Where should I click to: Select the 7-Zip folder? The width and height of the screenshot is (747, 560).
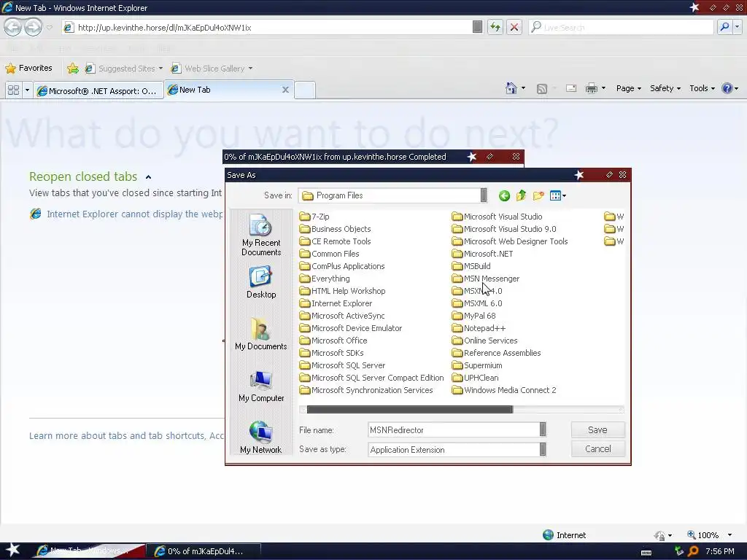click(314, 217)
